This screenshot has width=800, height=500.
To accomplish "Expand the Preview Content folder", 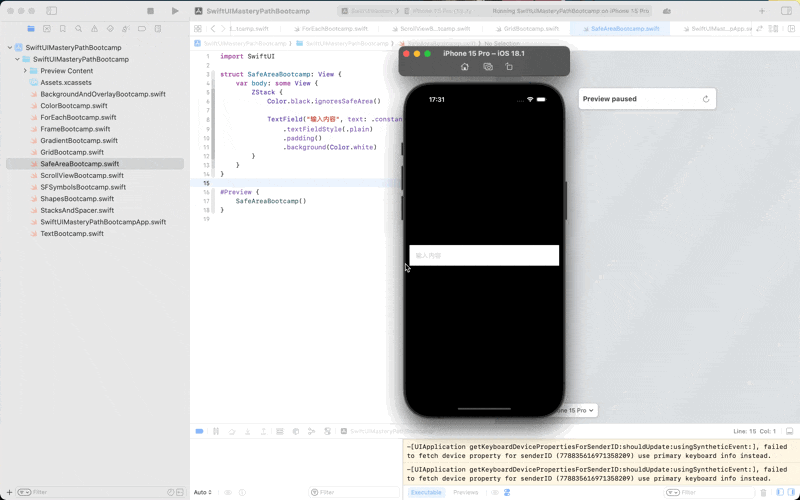I will 25,71.
